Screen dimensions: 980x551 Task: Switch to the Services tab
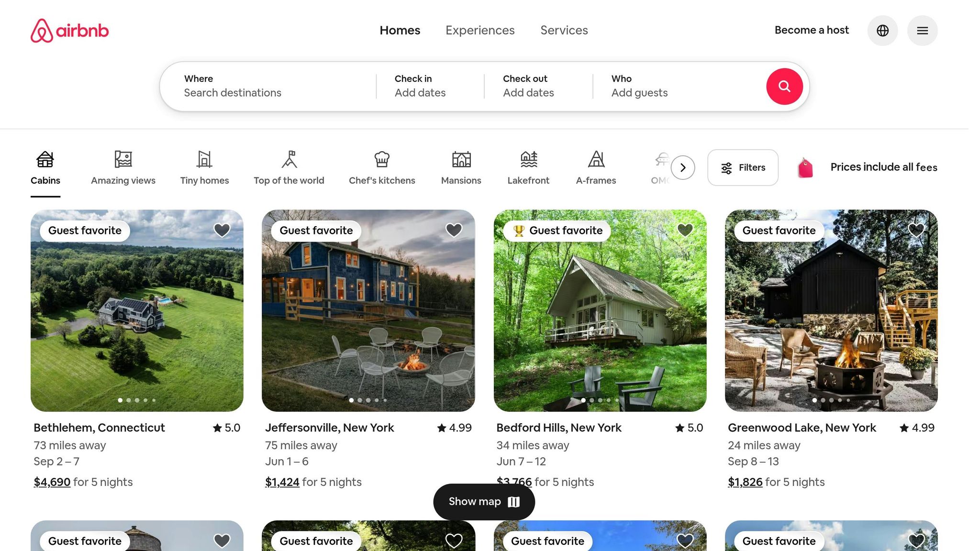[564, 30]
